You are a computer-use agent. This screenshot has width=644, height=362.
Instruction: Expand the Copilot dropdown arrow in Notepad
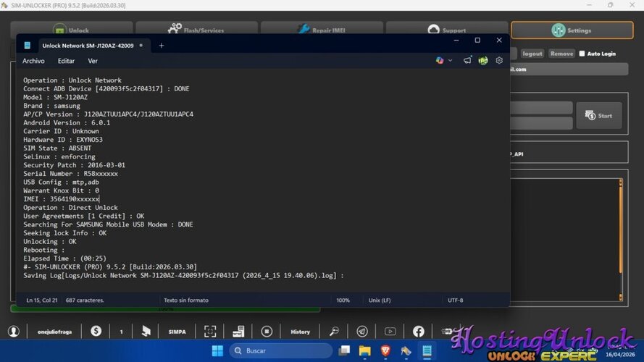[x=450, y=61]
